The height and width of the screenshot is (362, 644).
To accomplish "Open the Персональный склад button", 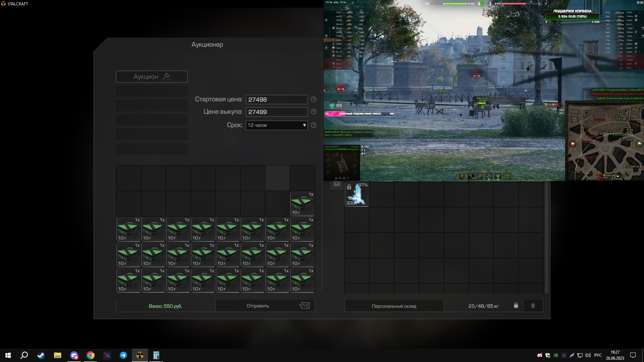I will click(x=394, y=306).
